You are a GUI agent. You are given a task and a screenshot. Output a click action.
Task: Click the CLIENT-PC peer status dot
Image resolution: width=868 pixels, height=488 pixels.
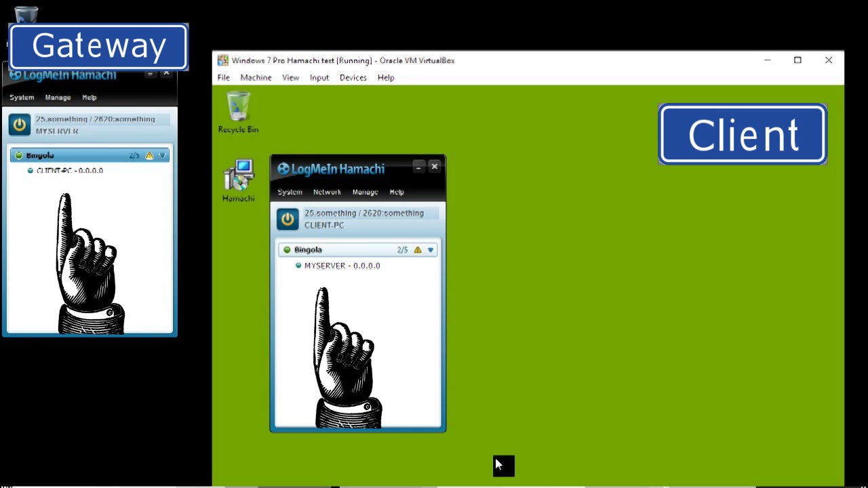(x=30, y=171)
